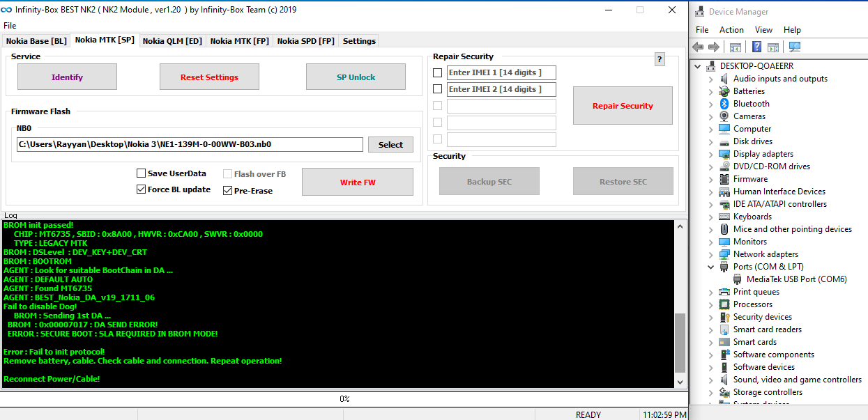Click the Network adapters icon

coord(724,254)
